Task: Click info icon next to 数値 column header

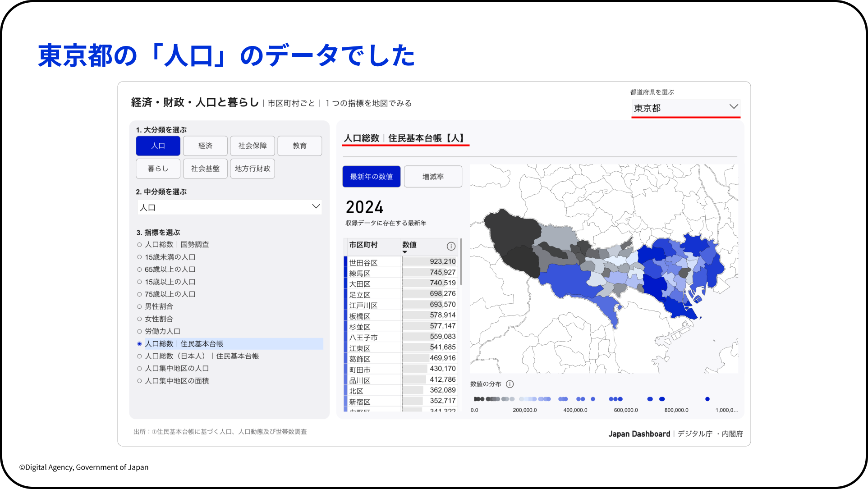Action: tap(451, 246)
